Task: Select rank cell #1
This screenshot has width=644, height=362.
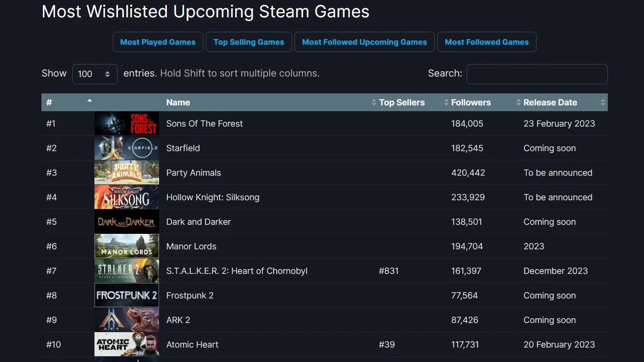Action: click(x=51, y=124)
